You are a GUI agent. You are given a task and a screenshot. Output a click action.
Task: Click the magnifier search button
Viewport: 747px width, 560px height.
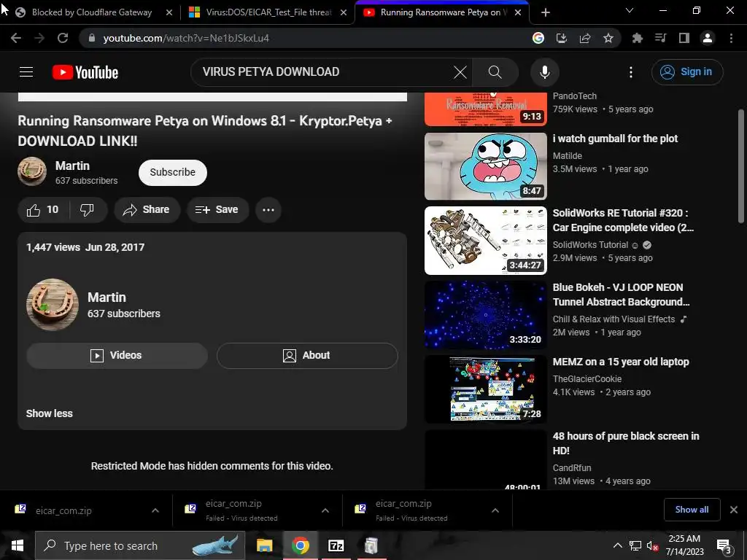pyautogui.click(x=495, y=72)
